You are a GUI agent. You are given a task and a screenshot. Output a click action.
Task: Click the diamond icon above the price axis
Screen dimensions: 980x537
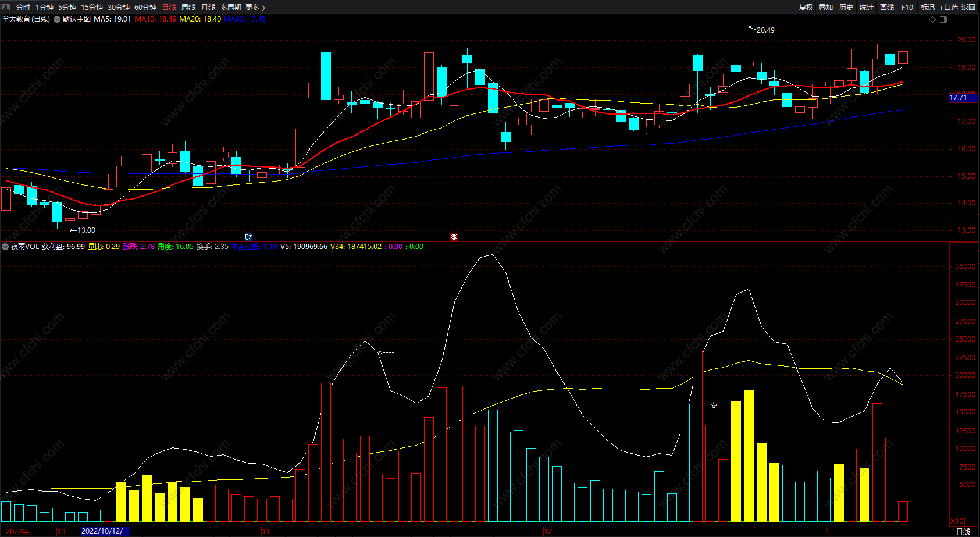pos(933,19)
